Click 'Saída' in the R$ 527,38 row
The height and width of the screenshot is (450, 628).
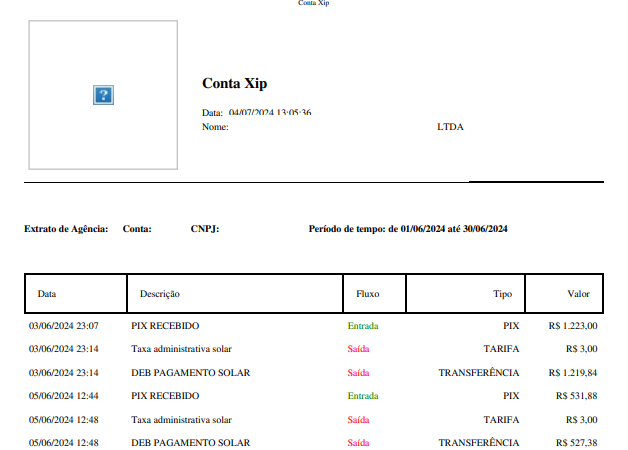(358, 443)
